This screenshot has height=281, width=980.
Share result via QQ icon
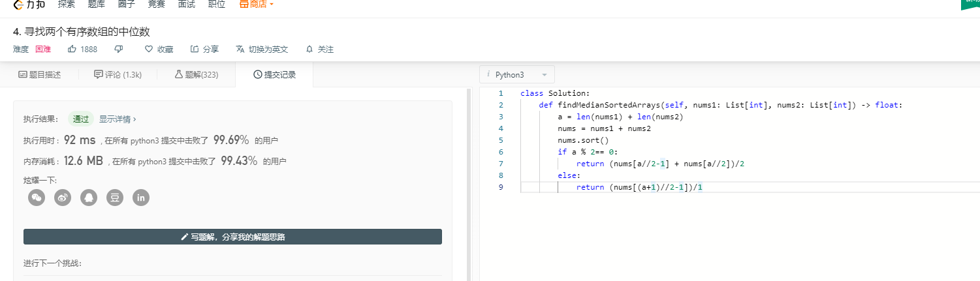[x=89, y=198]
